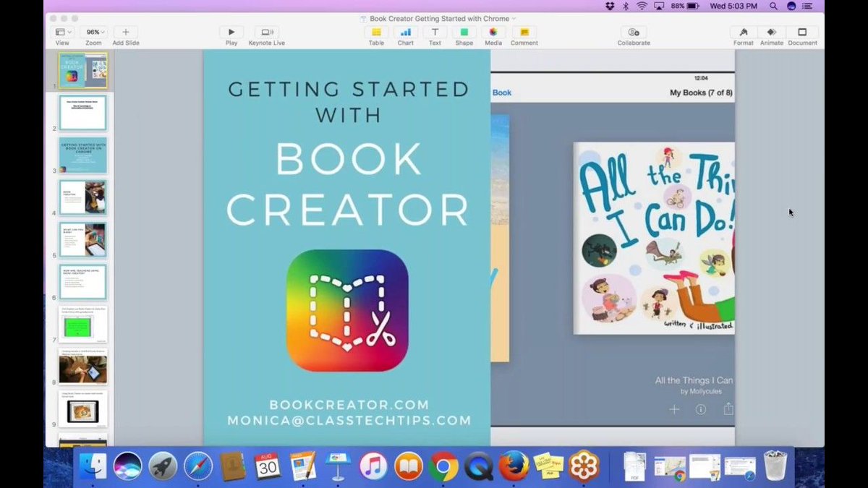This screenshot has height=488, width=868.
Task: Click the 'My Books (7 of 8)' title
Action: (701, 93)
